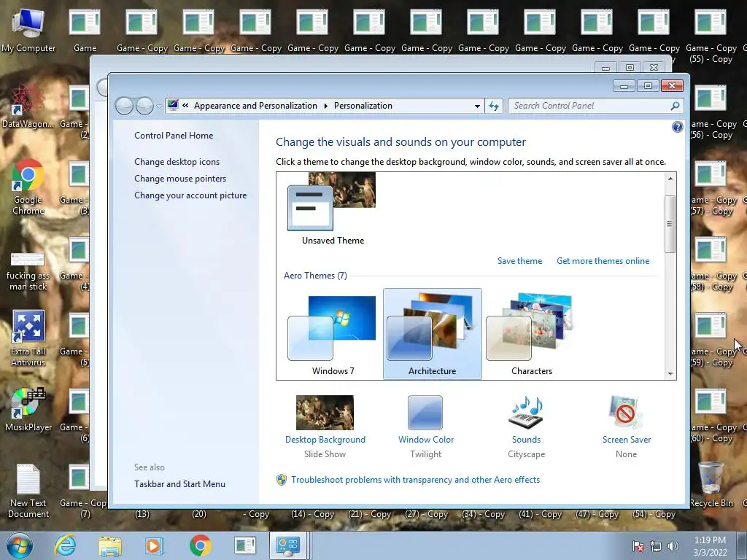Open Windows Media Player from the taskbar
This screenshot has width=747, height=560.
(153, 545)
